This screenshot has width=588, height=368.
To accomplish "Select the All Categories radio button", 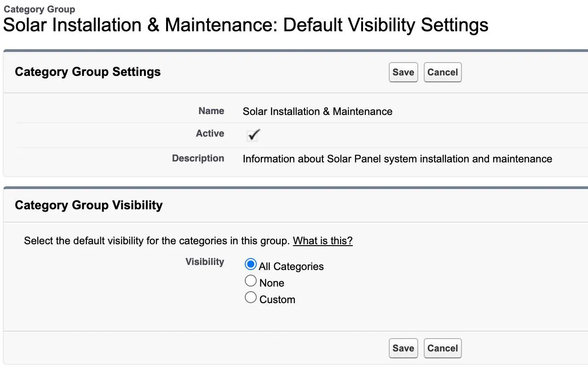I will pyautogui.click(x=251, y=264).
